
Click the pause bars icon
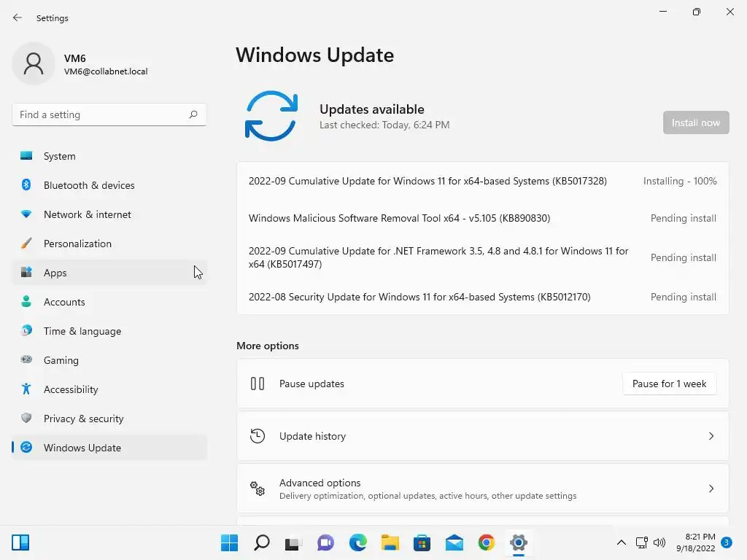[258, 384]
